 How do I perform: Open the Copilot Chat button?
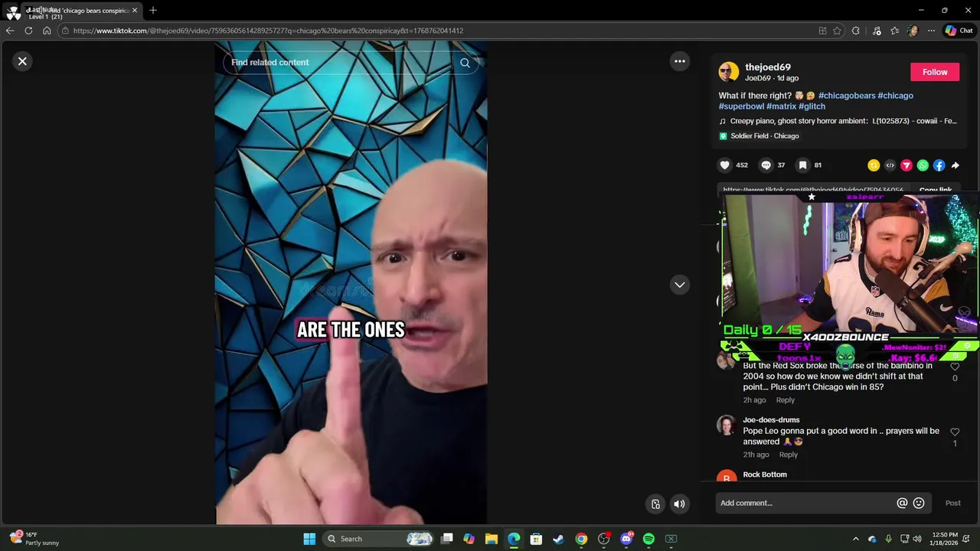959,31
